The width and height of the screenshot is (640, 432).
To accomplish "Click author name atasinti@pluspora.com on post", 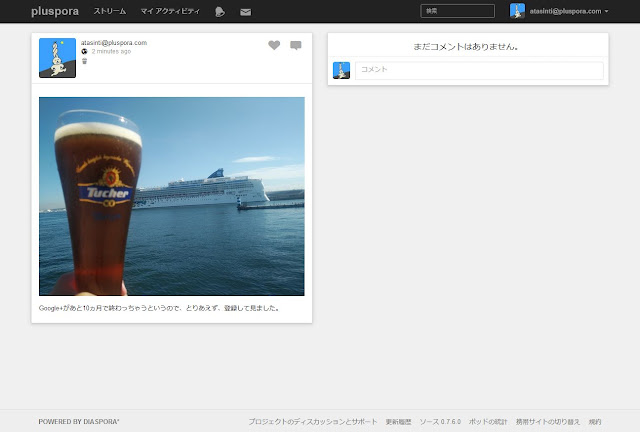I will [x=114, y=42].
